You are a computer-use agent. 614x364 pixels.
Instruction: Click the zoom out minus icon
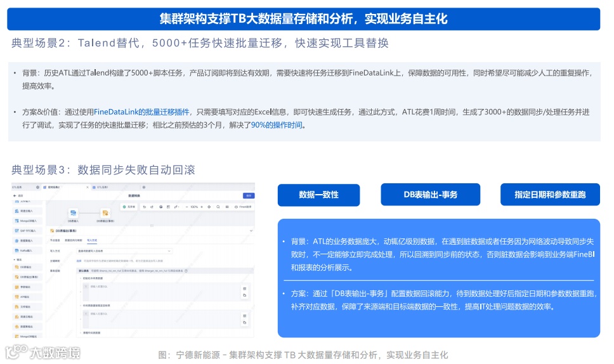[186, 207]
